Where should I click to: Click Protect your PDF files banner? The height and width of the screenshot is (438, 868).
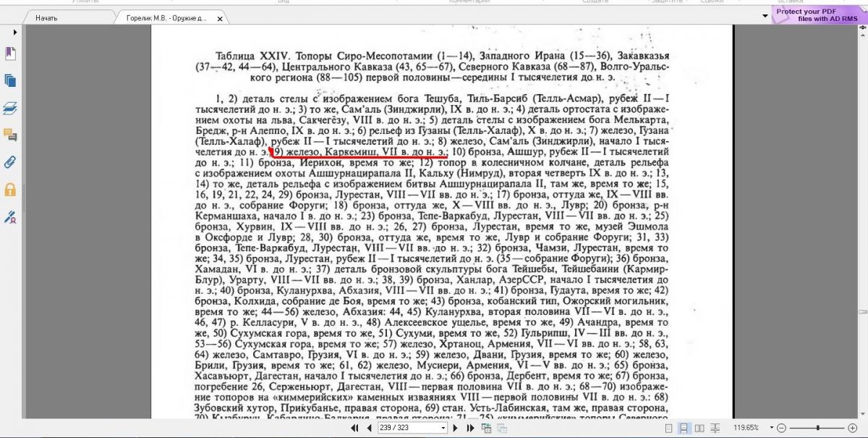(820, 14)
